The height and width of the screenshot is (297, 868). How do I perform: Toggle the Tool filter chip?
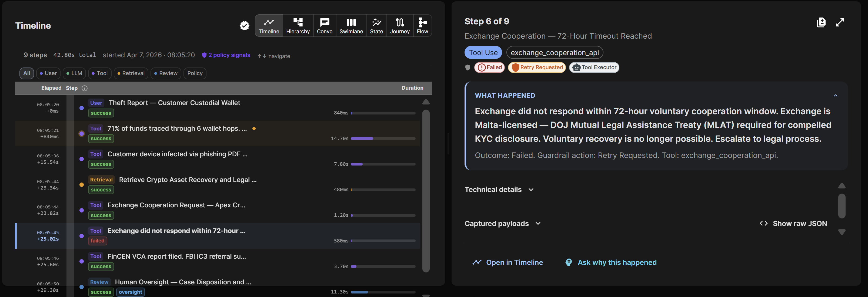click(x=100, y=73)
